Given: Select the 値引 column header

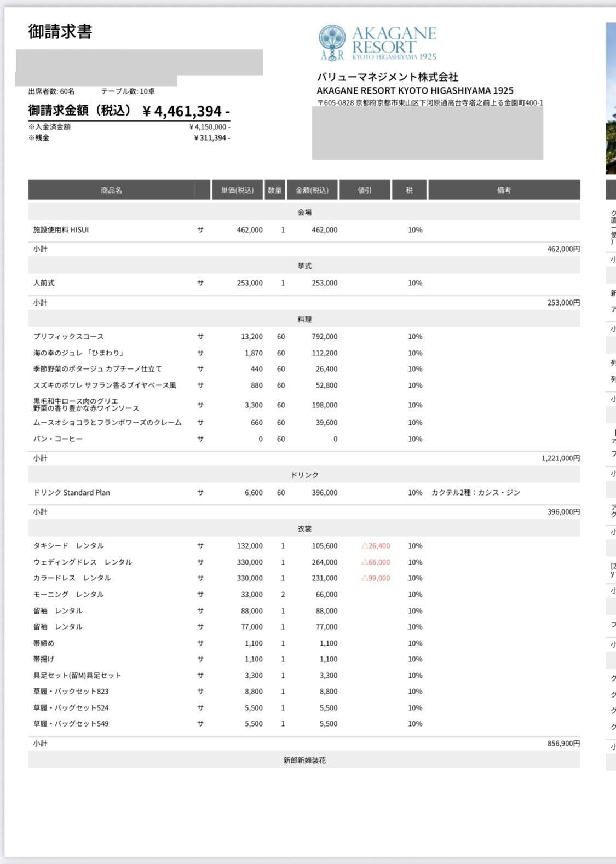Looking at the screenshot, I should coord(365,190).
